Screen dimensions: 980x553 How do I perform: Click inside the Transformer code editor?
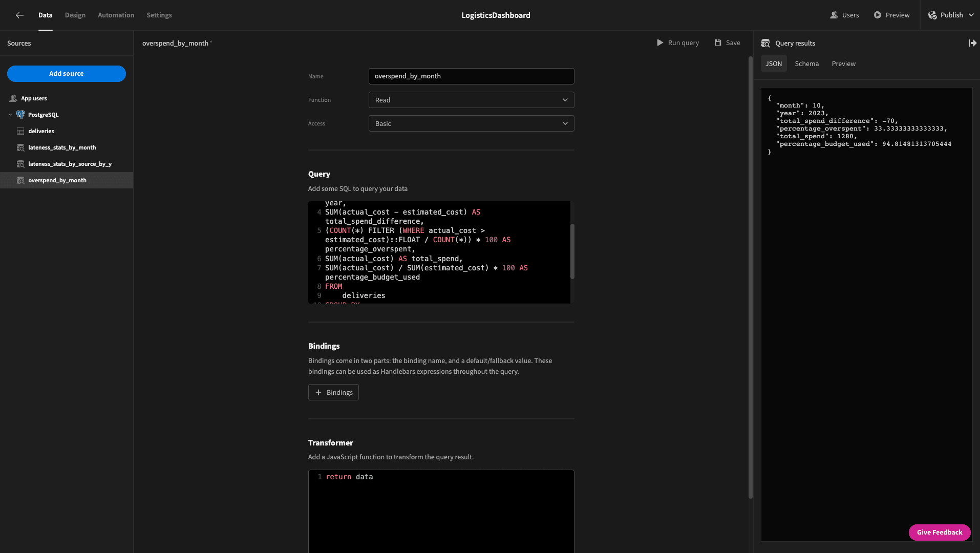[441, 511]
